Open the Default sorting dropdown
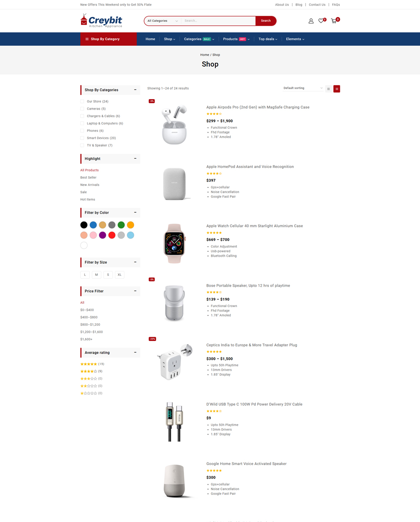The image size is (420, 522). [x=303, y=88]
